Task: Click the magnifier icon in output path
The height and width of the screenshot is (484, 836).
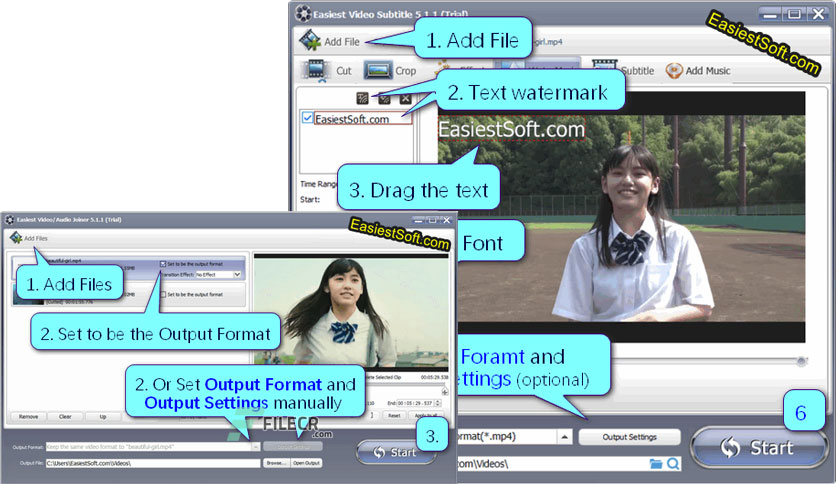Action: click(x=673, y=464)
